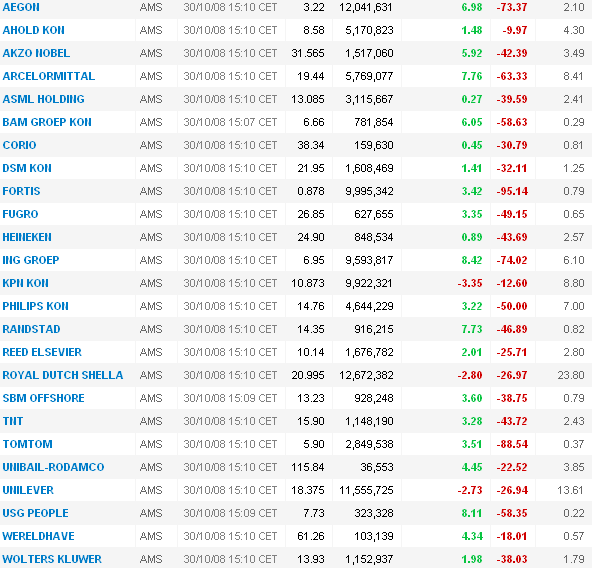Select AEGON volume 12,041,631
Viewport: 592px width, 568px height.
pyautogui.click(x=365, y=7)
